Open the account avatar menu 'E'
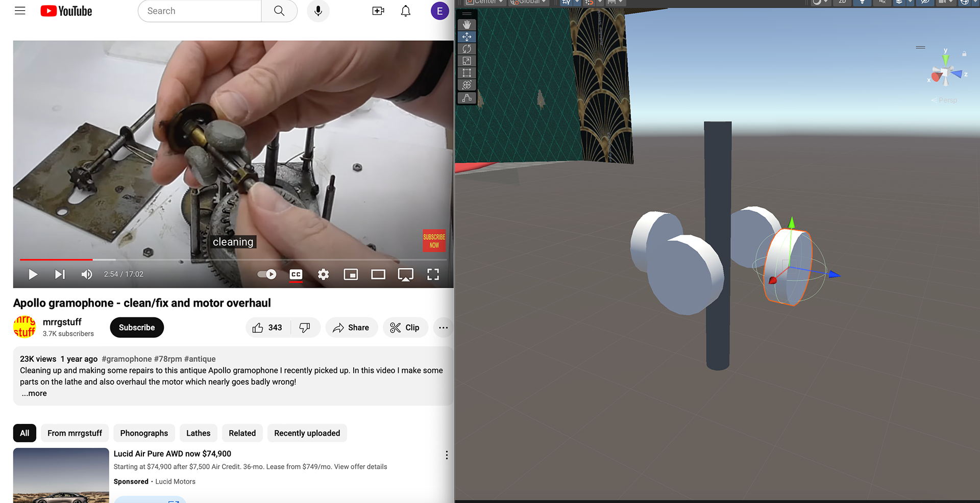This screenshot has height=503, width=980. tap(439, 11)
